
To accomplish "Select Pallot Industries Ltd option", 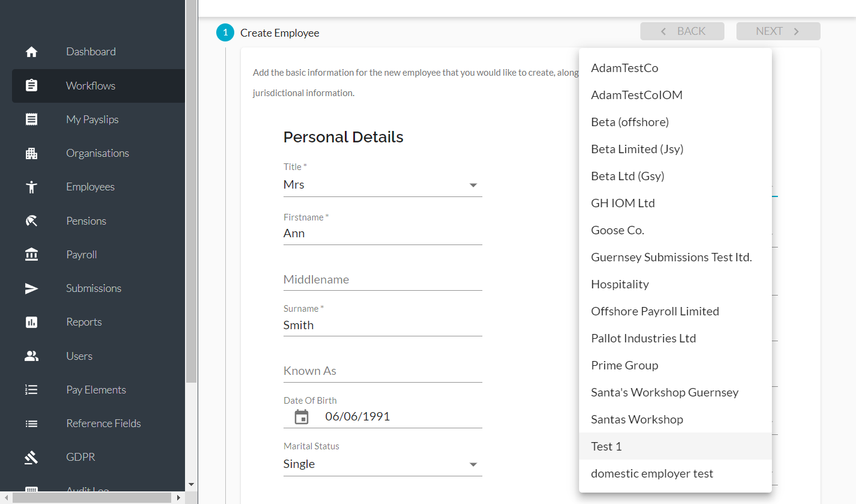I will [675, 338].
